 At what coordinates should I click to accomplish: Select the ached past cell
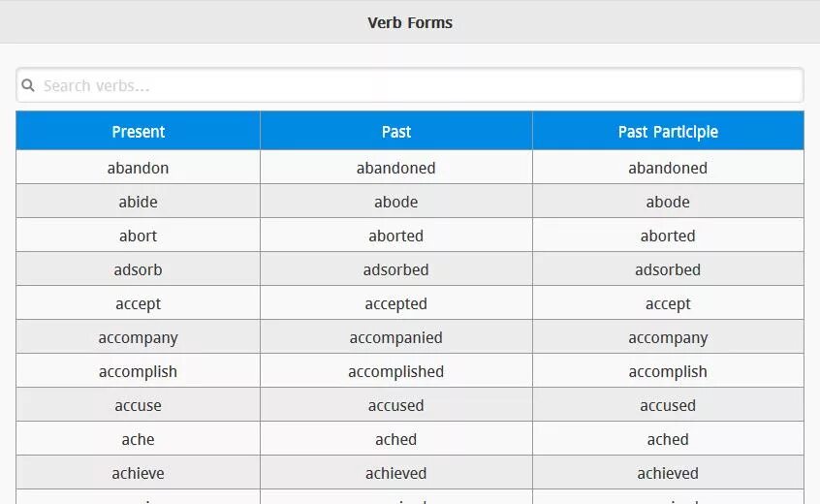(395, 440)
